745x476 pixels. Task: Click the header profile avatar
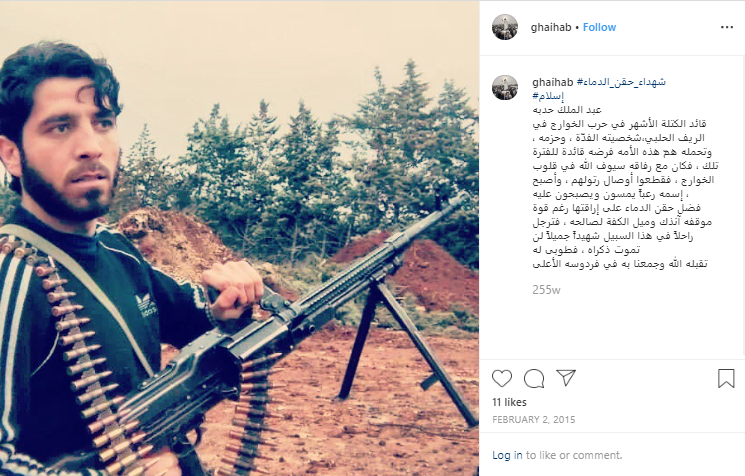click(505, 27)
